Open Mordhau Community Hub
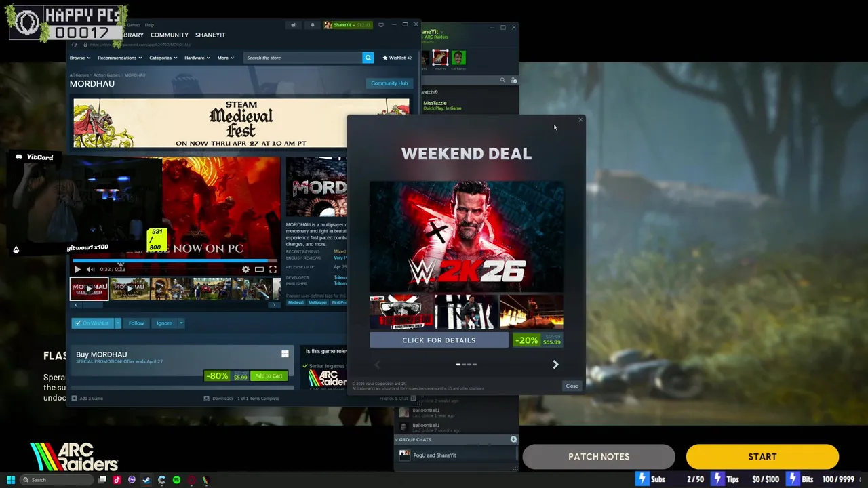Screen dimensions: 868x488 click(389, 83)
